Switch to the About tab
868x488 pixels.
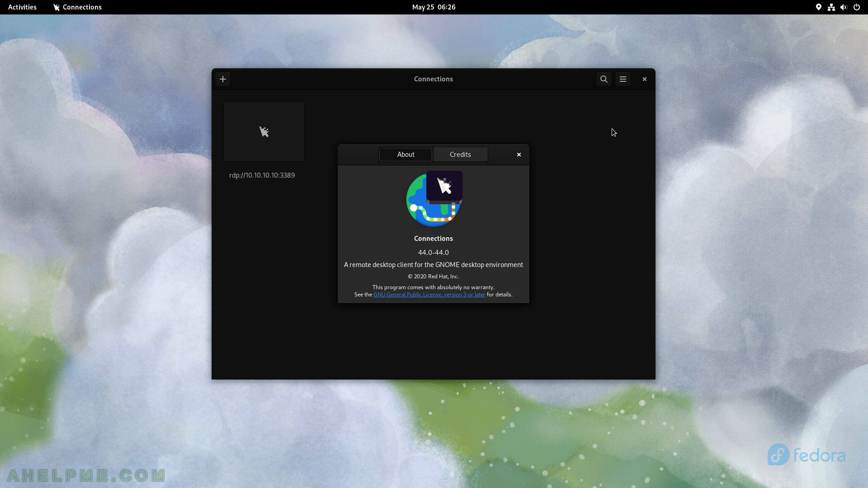click(x=406, y=155)
